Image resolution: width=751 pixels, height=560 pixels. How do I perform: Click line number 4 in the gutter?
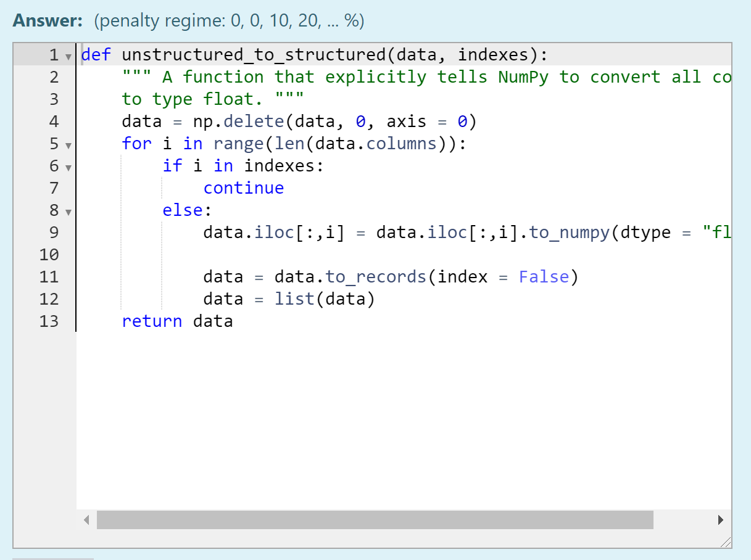click(53, 121)
